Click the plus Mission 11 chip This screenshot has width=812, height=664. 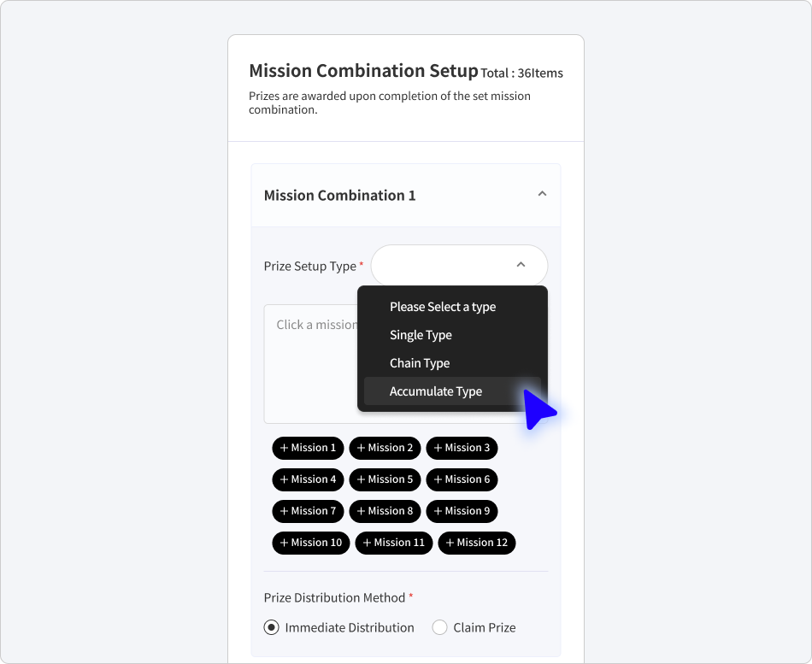pyautogui.click(x=393, y=543)
